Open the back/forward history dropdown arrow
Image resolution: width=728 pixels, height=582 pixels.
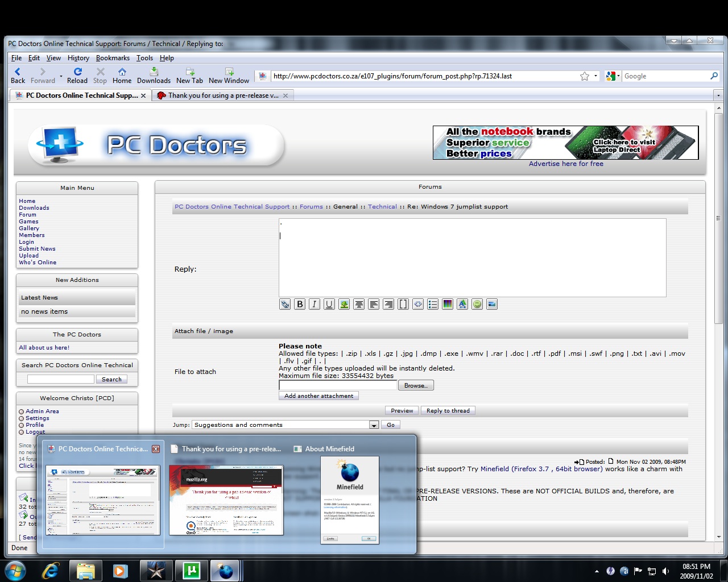61,76
